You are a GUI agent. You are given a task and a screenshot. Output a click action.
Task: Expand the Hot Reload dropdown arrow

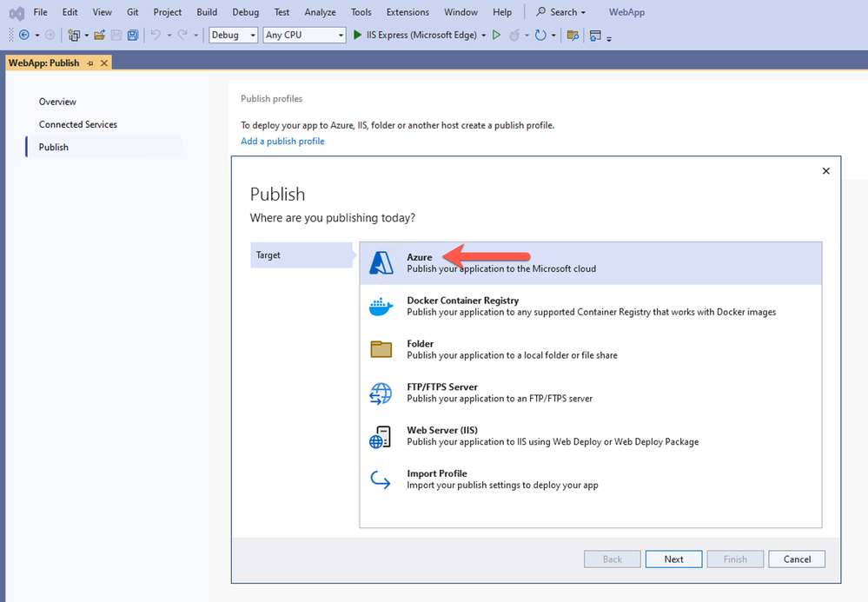pyautogui.click(x=527, y=36)
